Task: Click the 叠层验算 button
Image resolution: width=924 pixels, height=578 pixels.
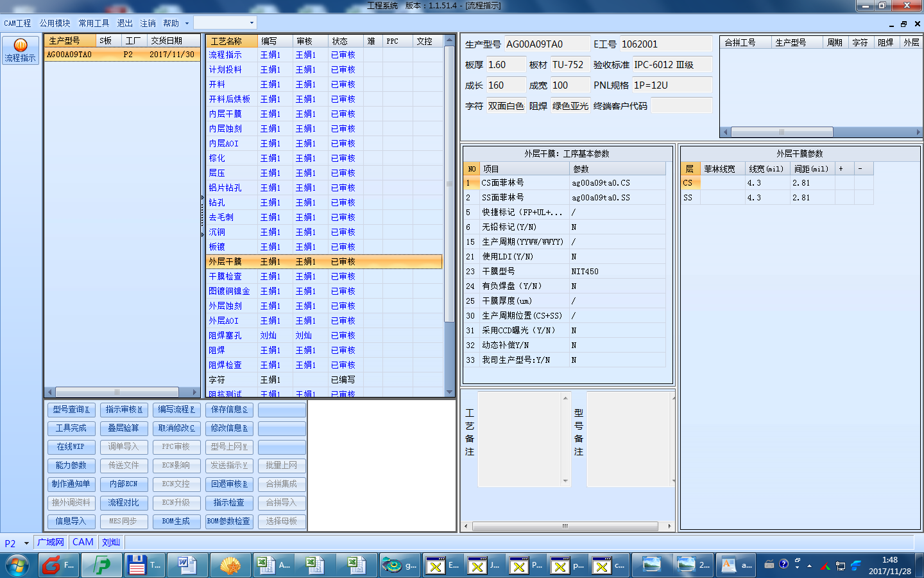Action: (x=123, y=428)
